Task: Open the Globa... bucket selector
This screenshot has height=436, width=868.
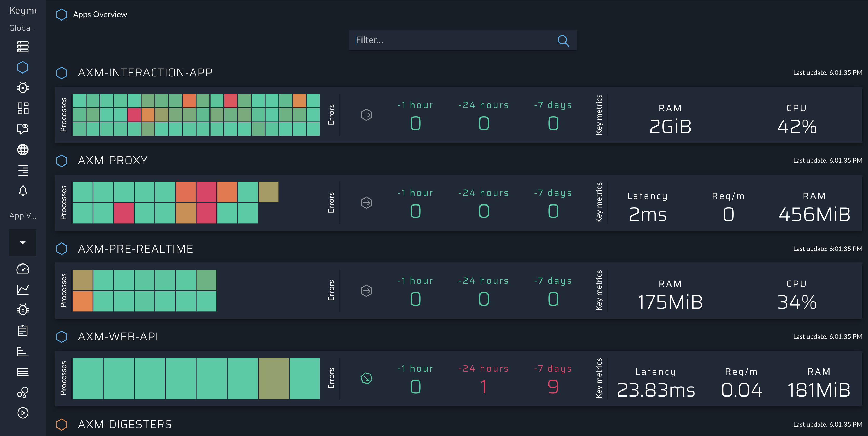Action: coord(22,28)
